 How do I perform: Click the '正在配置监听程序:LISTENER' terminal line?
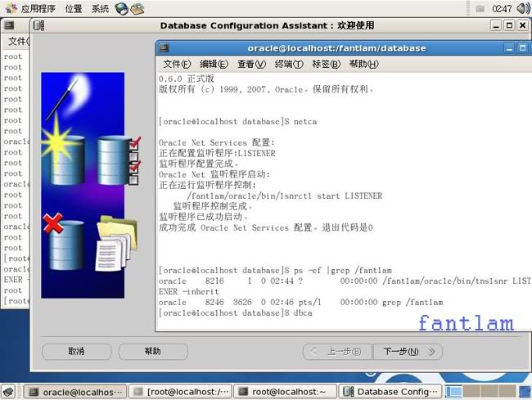click(x=217, y=153)
